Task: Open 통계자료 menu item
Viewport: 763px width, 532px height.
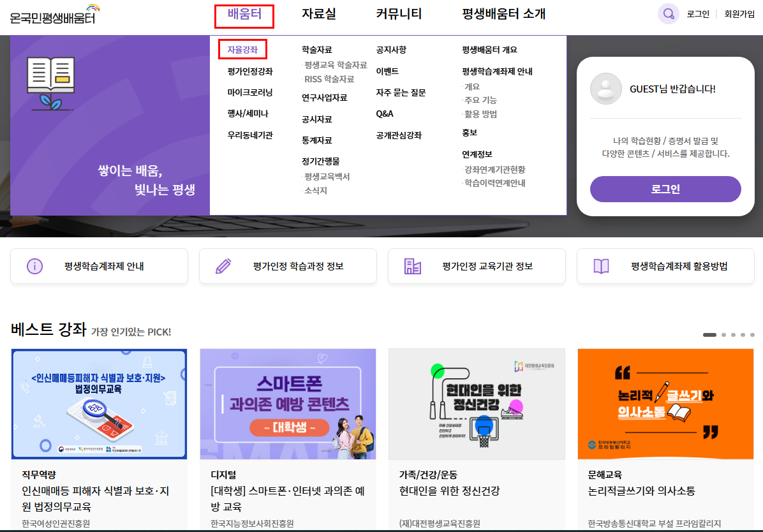Action: tap(317, 140)
